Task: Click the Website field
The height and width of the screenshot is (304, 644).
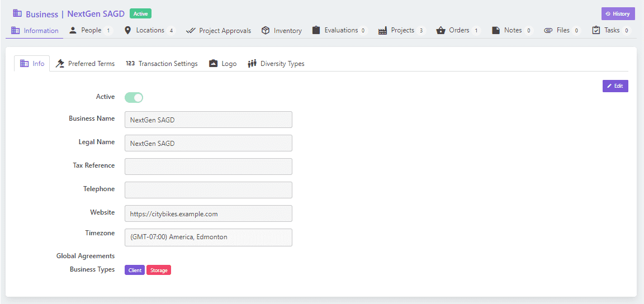Action: tap(208, 213)
